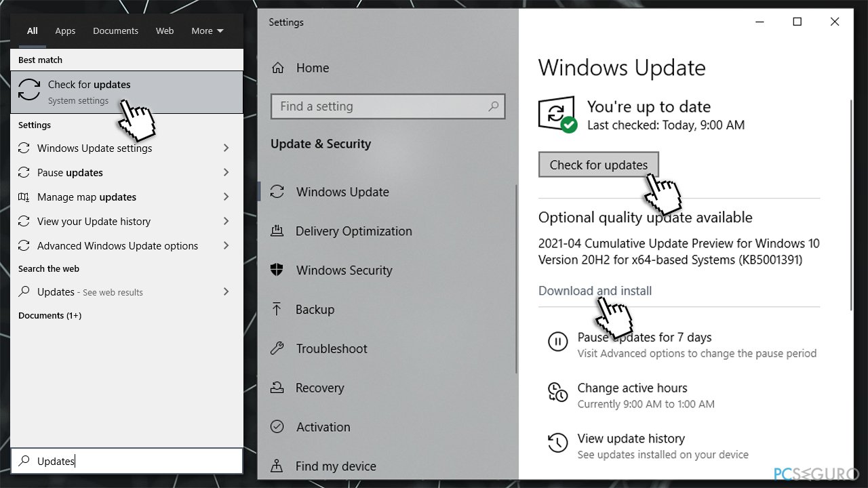Expand Advanced Windows Update options arrow
The width and height of the screenshot is (868, 488).
tap(226, 245)
